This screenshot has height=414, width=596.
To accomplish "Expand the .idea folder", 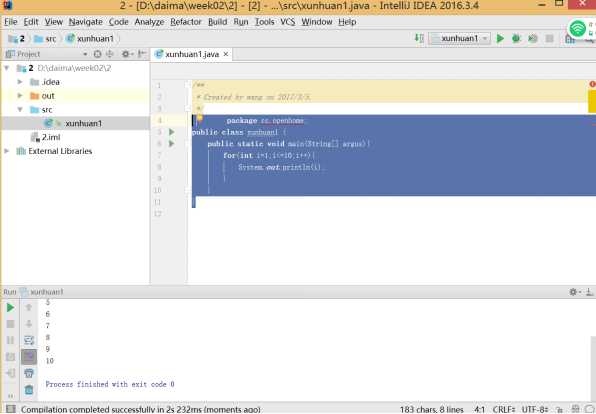I will tap(20, 82).
